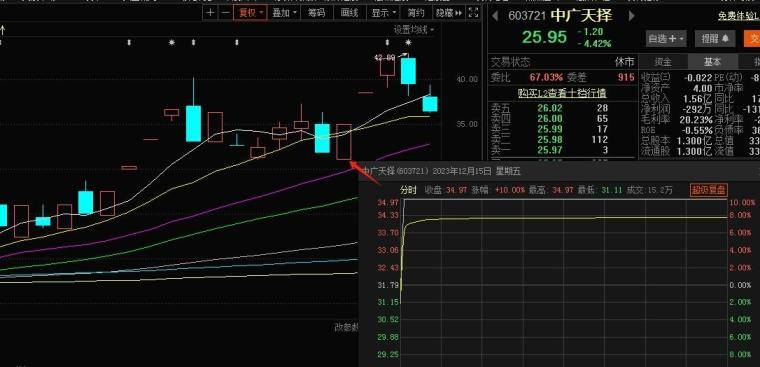Click popup date 2023年12月15日 星期五
This screenshot has height=367, width=760.
tap(476, 171)
